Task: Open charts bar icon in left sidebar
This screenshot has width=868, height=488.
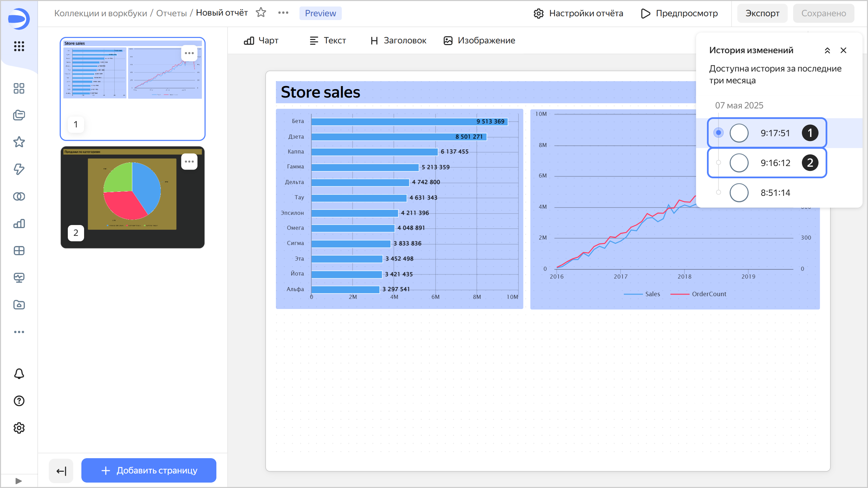Action: point(19,224)
